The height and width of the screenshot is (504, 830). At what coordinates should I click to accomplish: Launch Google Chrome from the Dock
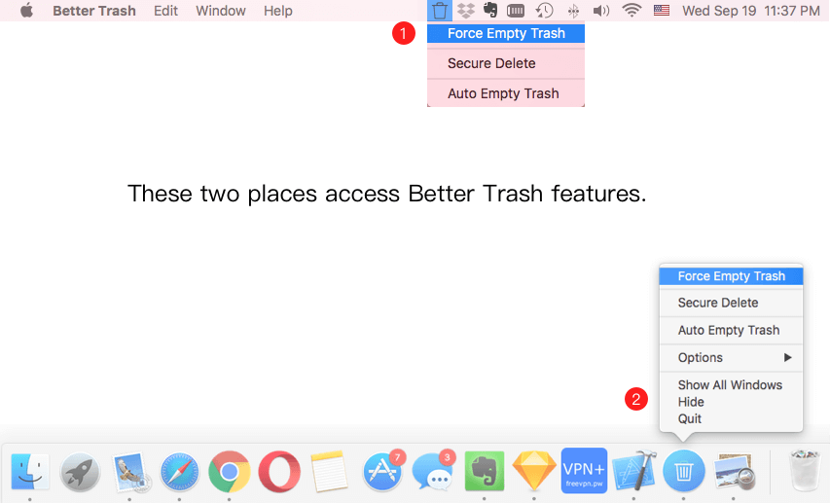point(230,472)
